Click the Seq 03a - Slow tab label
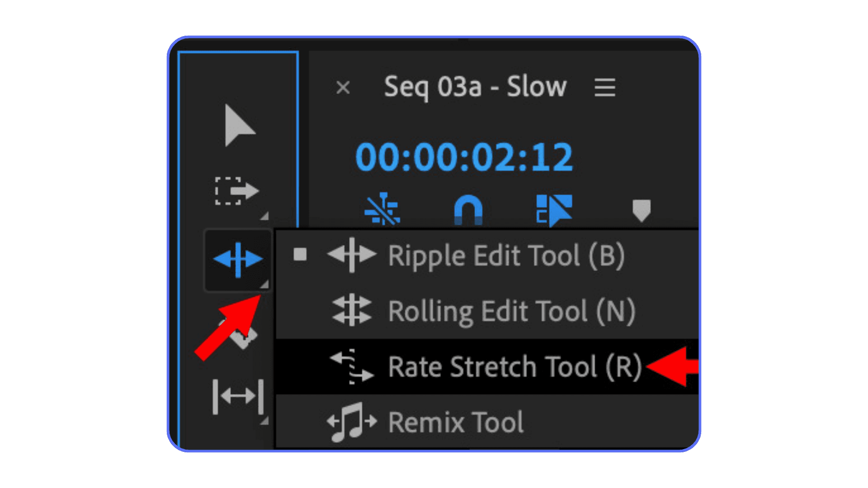The width and height of the screenshot is (868, 488). pos(475,87)
